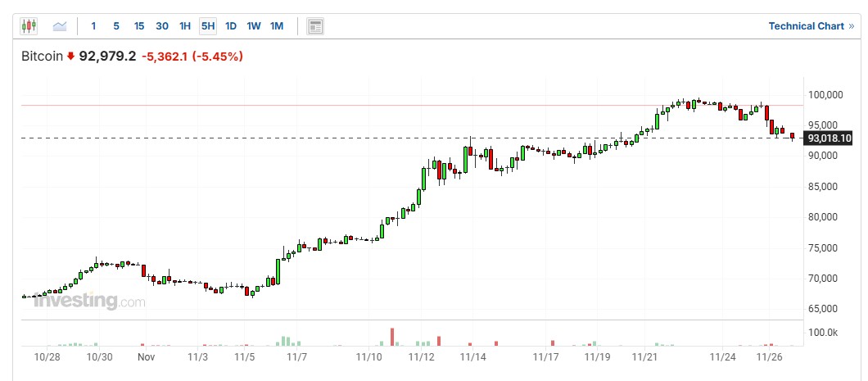Click the 11/14 date on time axis
Image resolution: width=868 pixels, height=381 pixels.
472,357
